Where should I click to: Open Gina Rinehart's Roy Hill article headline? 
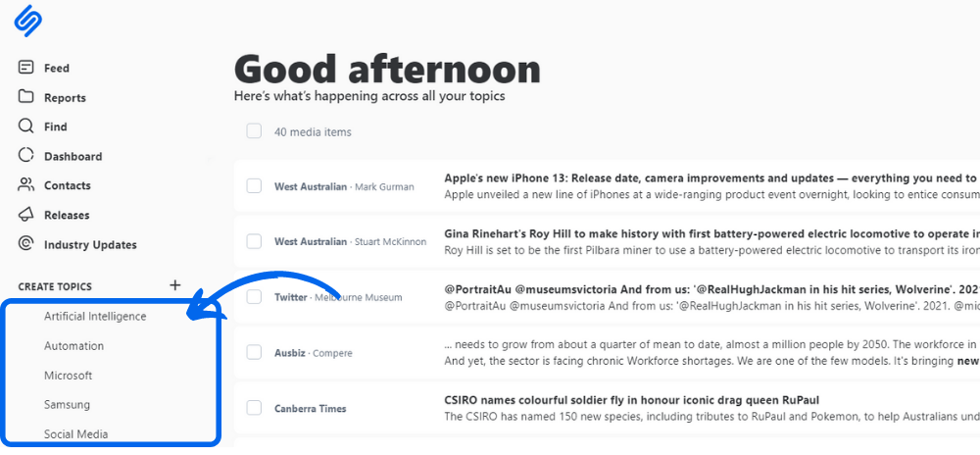(x=711, y=233)
